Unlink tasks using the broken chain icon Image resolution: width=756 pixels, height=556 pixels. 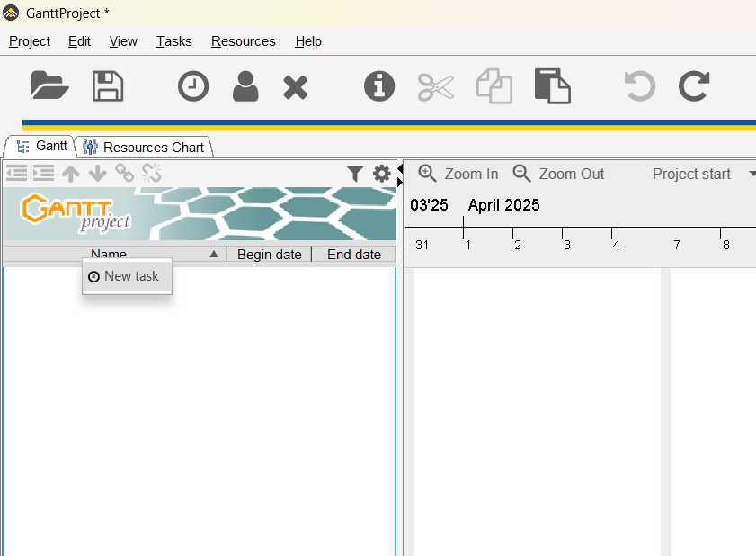(151, 173)
